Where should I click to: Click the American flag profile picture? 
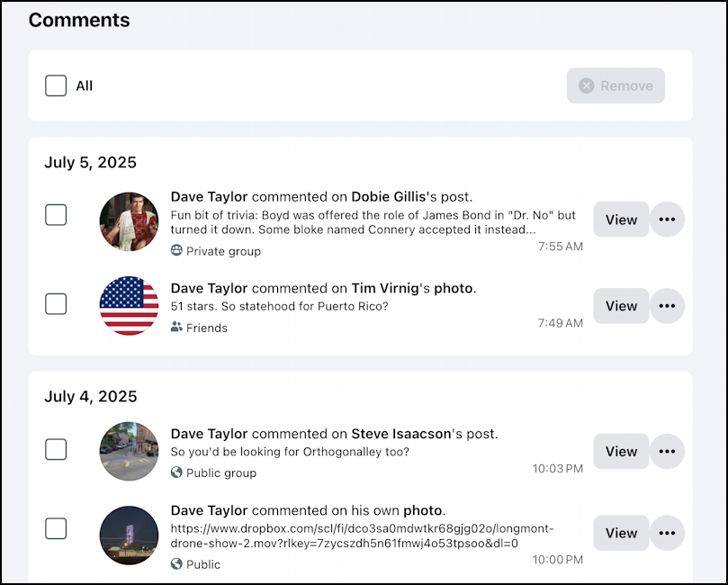[x=129, y=306]
